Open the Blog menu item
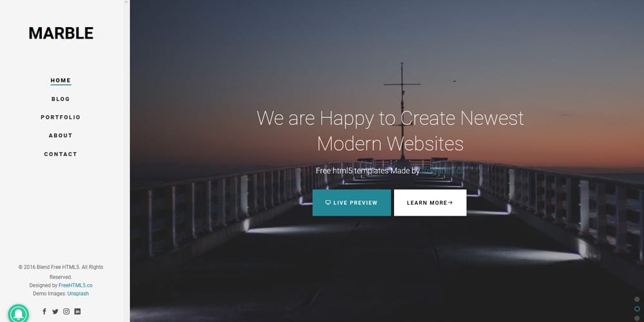644x322 pixels. [x=61, y=99]
